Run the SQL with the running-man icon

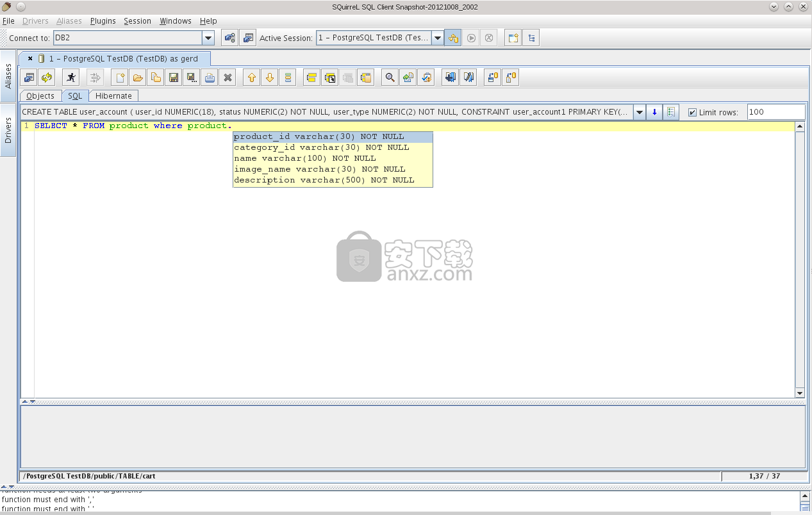point(71,78)
